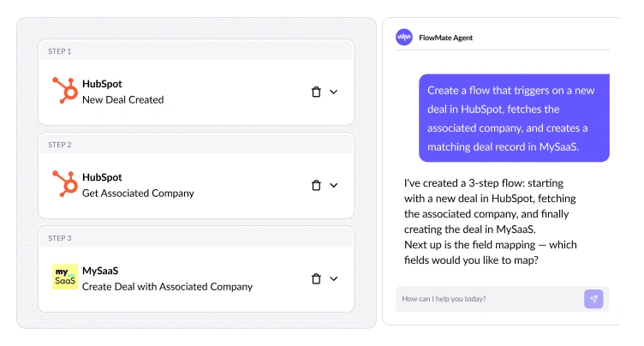Open the Create Deal with Associated Company card
Screen dimensions: 644x346
point(188,279)
